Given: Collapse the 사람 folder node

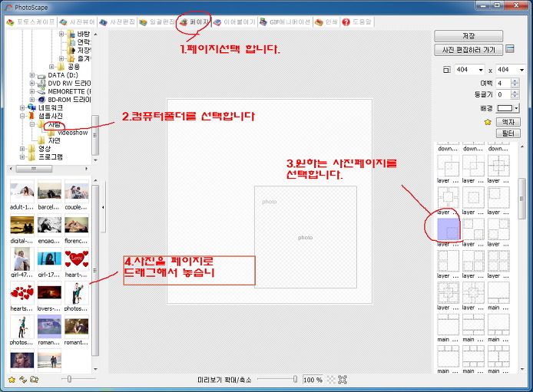Looking at the screenshot, I should (x=32, y=124).
